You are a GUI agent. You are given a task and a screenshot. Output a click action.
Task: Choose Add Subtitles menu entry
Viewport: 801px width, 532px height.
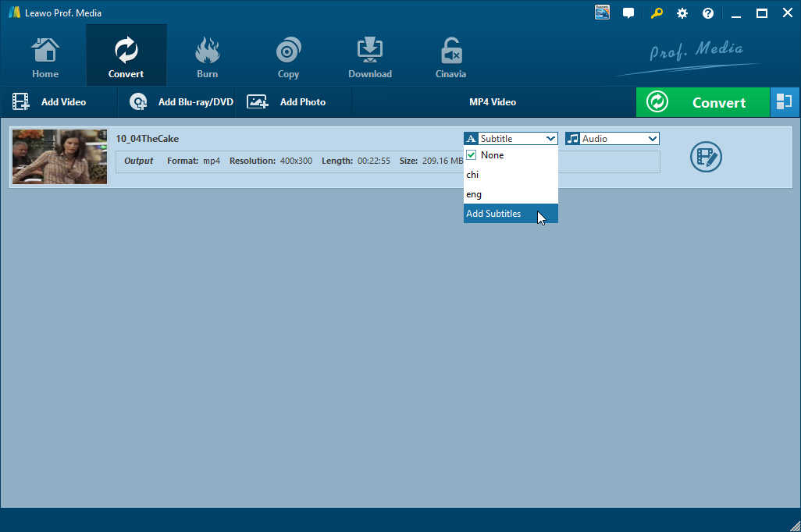click(x=511, y=214)
